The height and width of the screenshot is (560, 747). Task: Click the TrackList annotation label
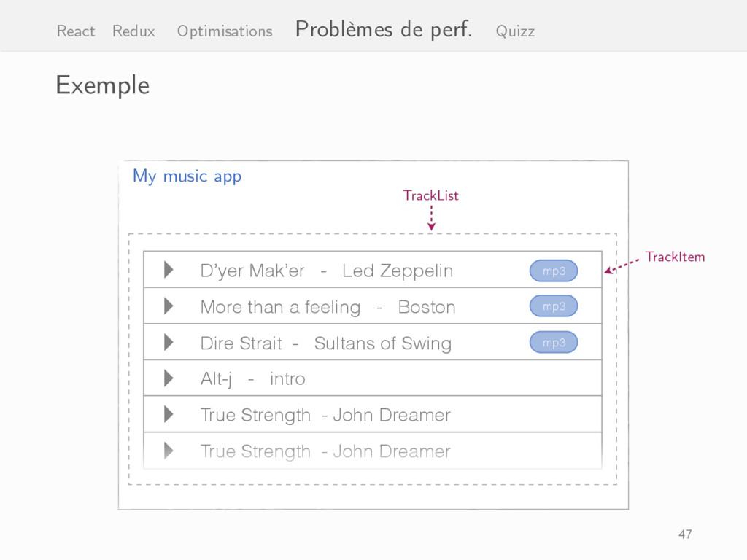pyautogui.click(x=430, y=195)
